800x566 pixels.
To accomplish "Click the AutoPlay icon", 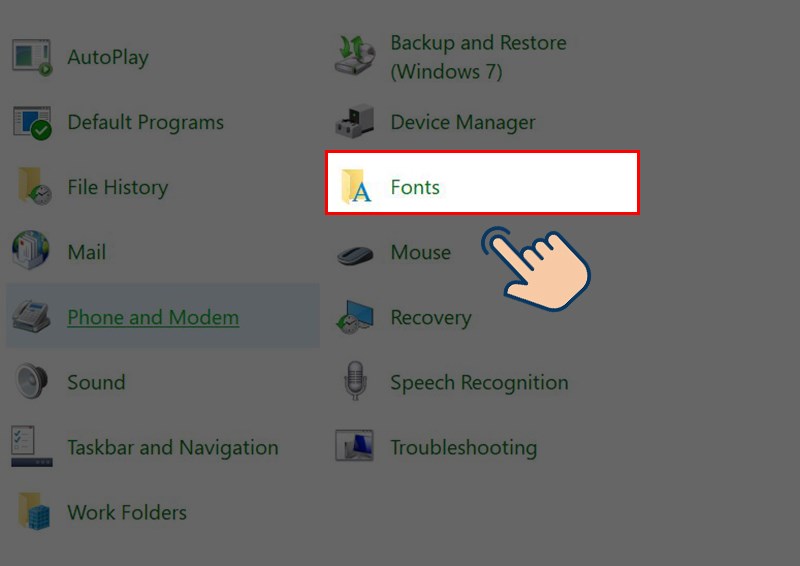I will point(32,57).
